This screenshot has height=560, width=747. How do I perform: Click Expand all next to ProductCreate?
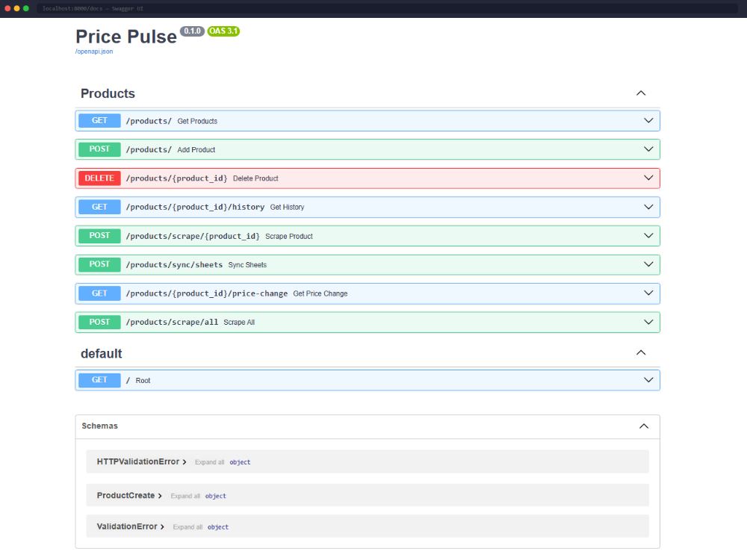tap(185, 496)
